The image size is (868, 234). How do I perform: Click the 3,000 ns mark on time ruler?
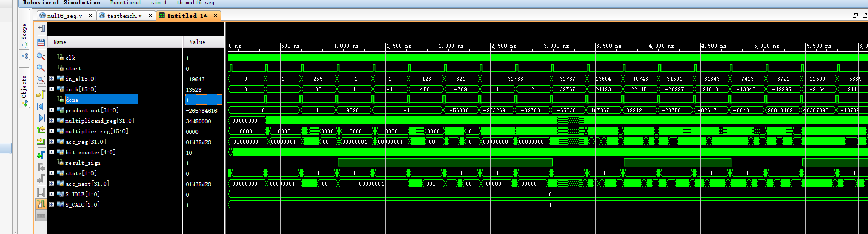pos(556,46)
